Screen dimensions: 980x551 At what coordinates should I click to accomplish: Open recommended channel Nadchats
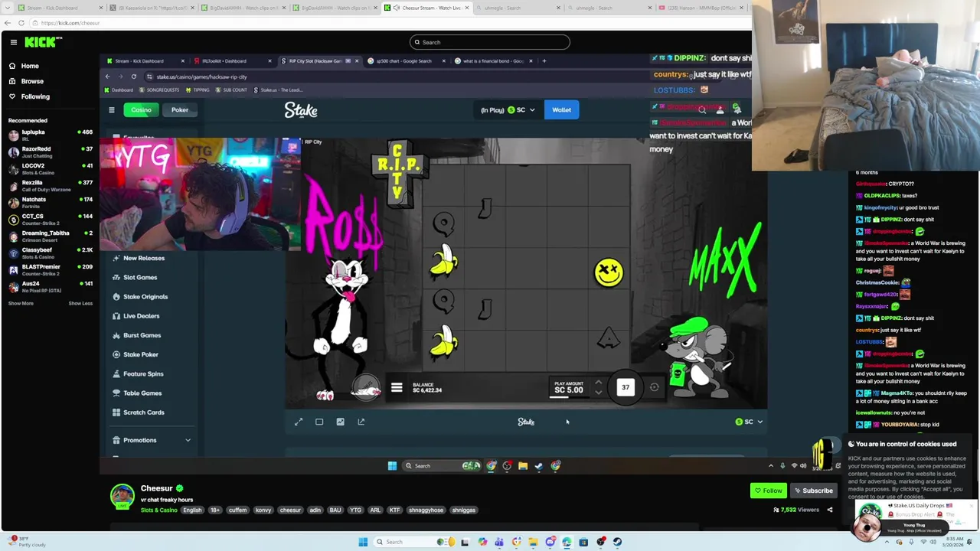pos(50,202)
